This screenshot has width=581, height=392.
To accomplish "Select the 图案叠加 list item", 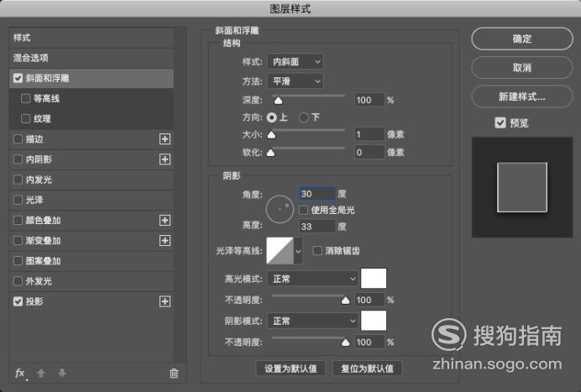I will pyautogui.click(x=92, y=261).
